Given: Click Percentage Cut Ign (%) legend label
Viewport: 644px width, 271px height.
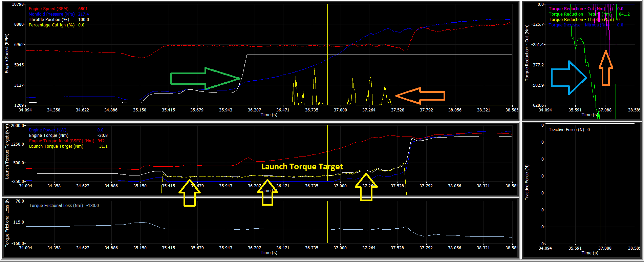Looking at the screenshot, I should pos(51,25).
